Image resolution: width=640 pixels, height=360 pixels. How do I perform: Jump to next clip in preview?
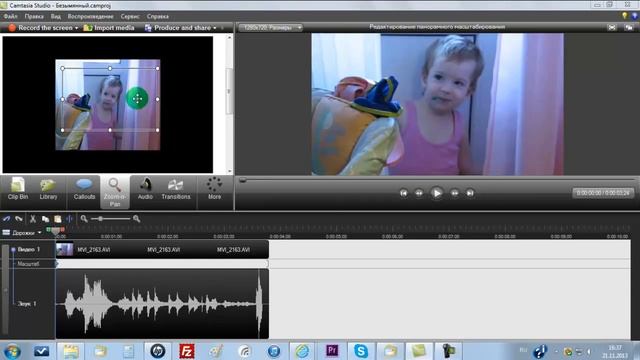(x=470, y=193)
